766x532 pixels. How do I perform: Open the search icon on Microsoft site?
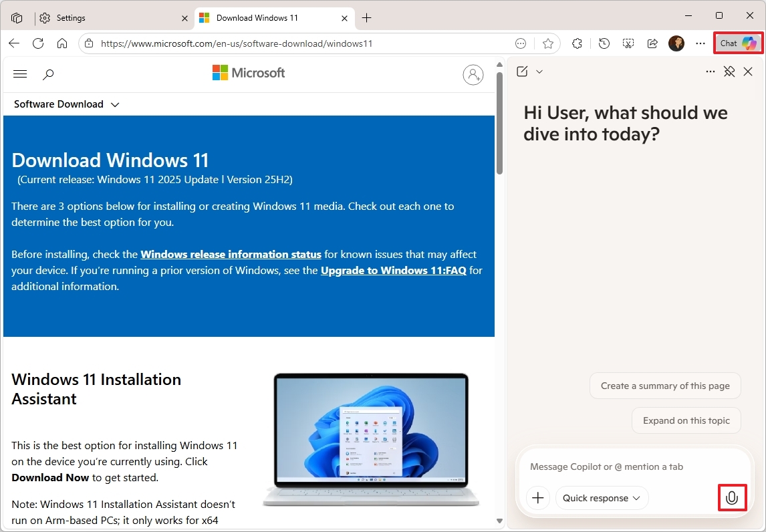[48, 74]
